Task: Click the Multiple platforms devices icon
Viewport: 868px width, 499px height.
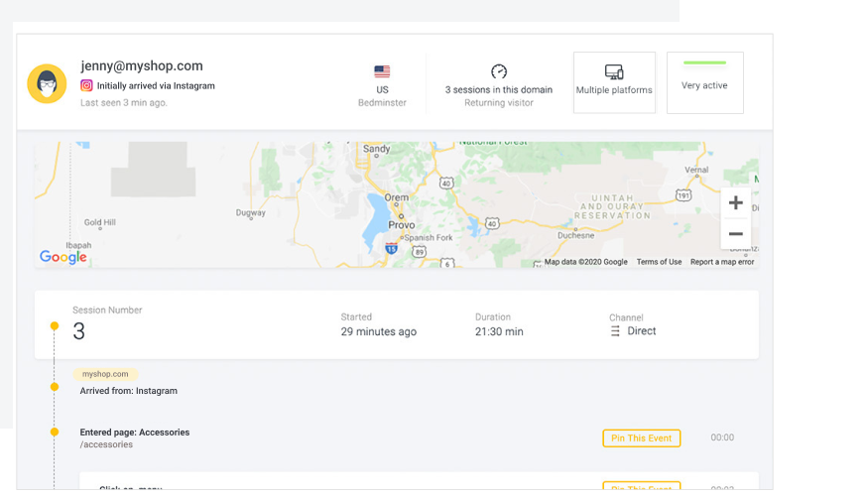Action: 614,72
